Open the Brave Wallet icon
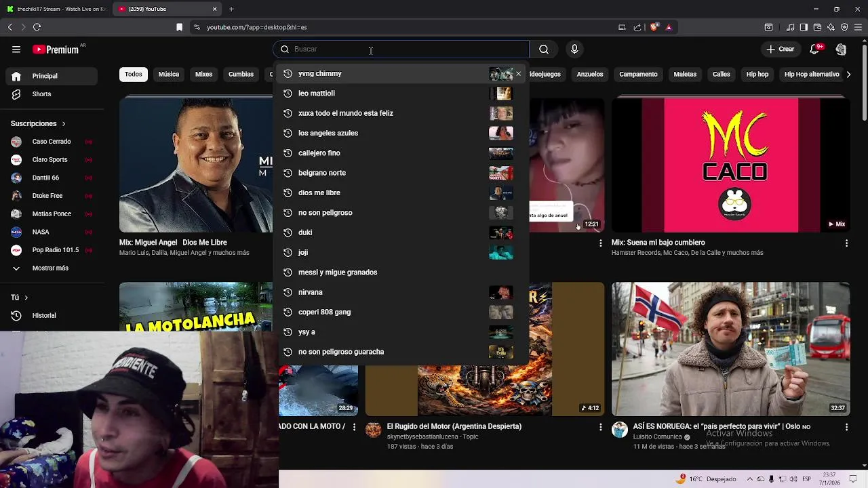Viewport: 868px width, 488px height. (x=817, y=27)
